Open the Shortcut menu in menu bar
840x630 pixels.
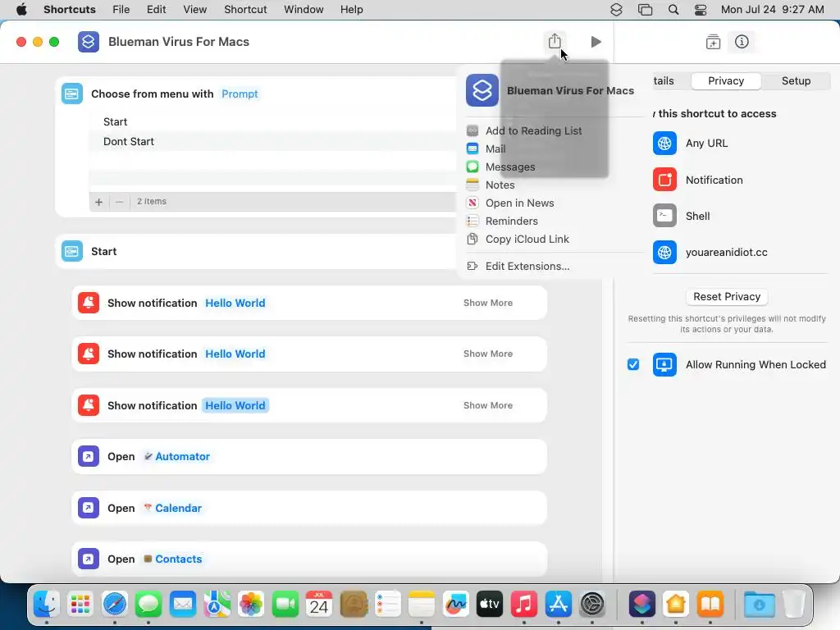click(x=245, y=10)
